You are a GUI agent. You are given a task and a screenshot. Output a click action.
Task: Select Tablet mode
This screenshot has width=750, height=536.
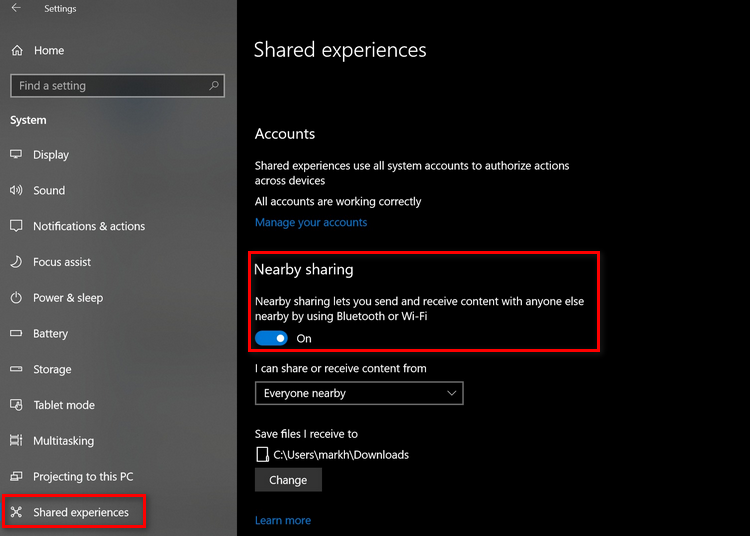[x=64, y=405]
